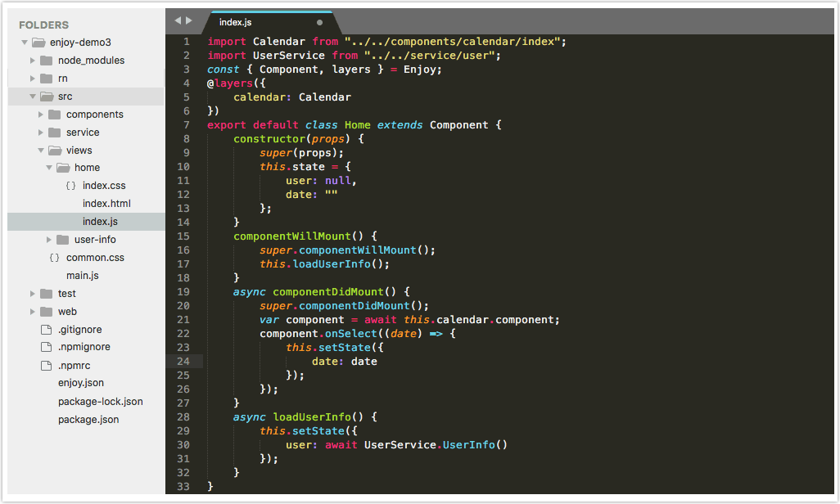
Task: Open package.json in the sidebar
Action: pos(88,420)
